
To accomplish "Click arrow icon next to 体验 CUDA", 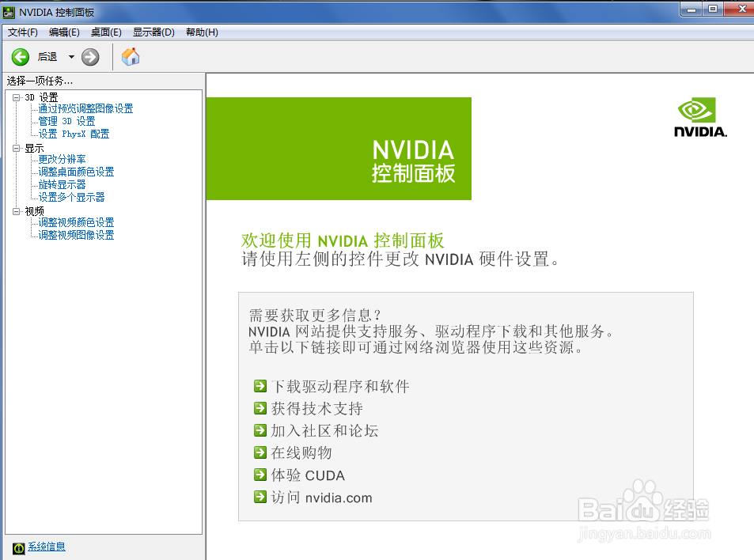I will (260, 475).
